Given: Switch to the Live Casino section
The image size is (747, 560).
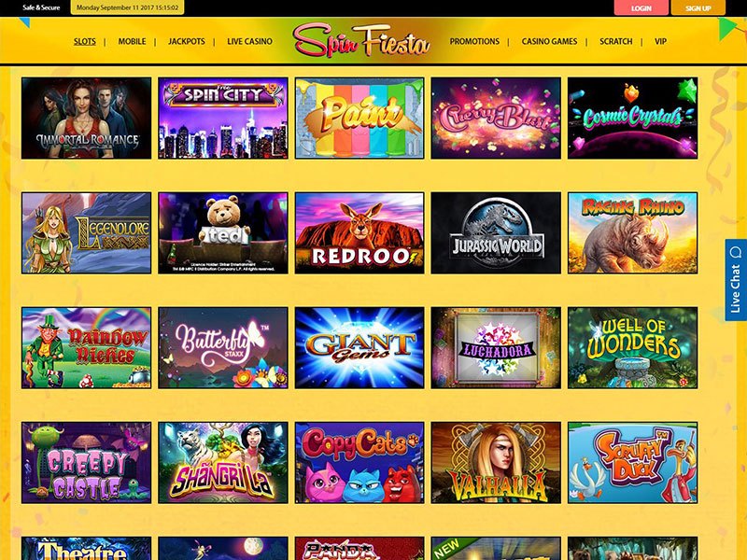Looking at the screenshot, I should click(x=249, y=41).
